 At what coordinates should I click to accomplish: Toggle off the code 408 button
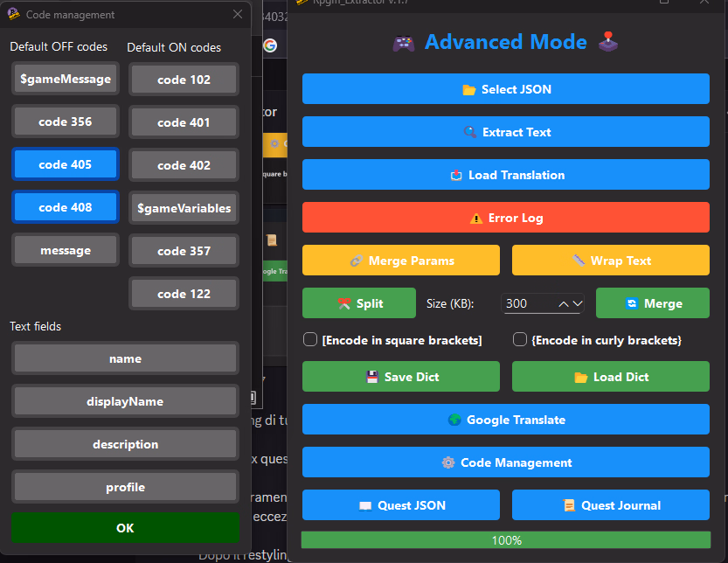tap(66, 207)
